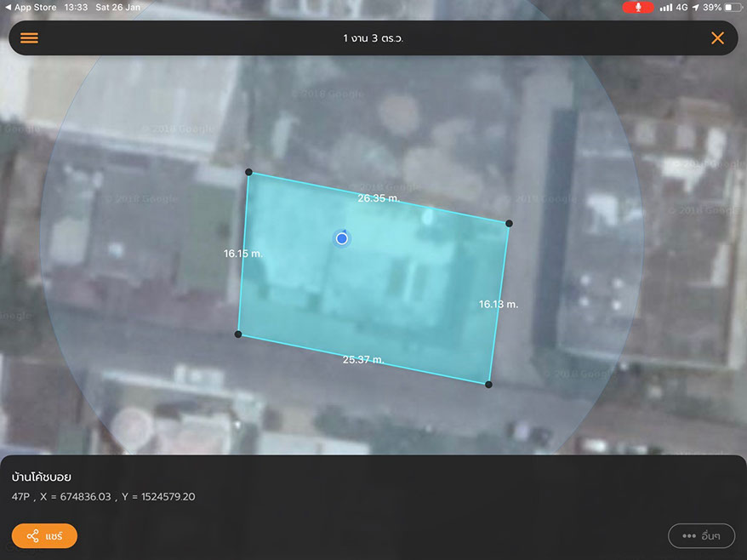The width and height of the screenshot is (747, 560).
Task: Tap the 16.15 m. edge length label
Action: [243, 254]
